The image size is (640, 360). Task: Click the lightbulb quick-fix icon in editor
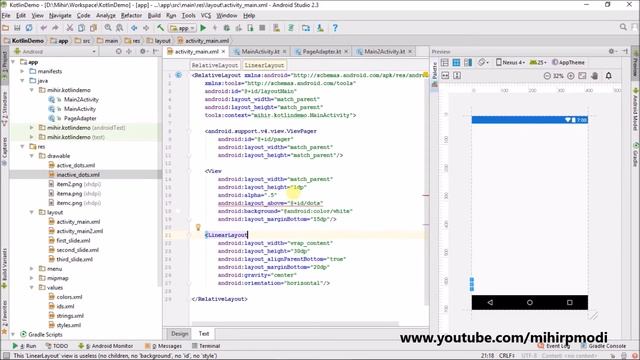(198, 227)
